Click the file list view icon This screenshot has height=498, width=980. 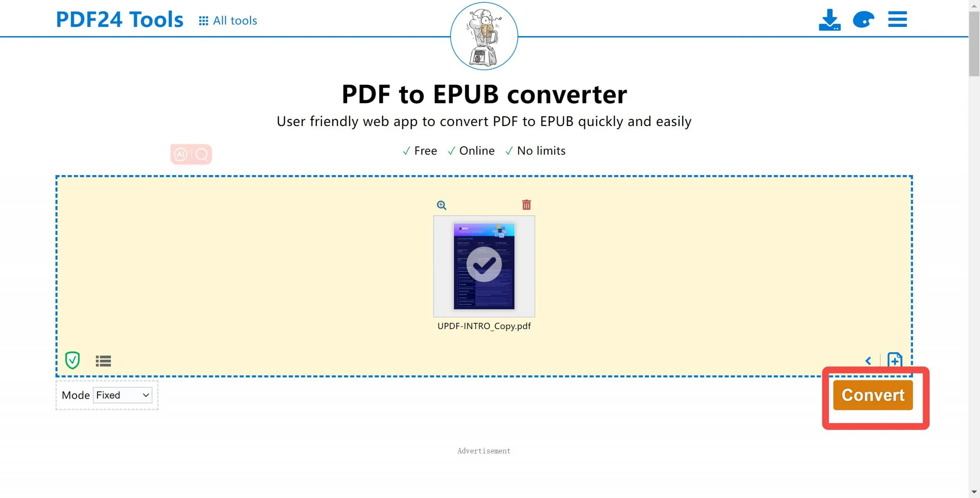coord(103,360)
